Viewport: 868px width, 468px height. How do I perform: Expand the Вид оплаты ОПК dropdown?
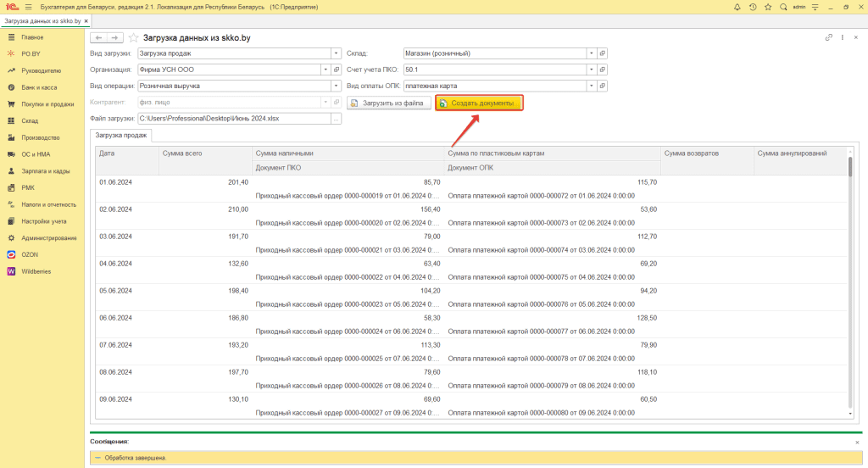(592, 86)
